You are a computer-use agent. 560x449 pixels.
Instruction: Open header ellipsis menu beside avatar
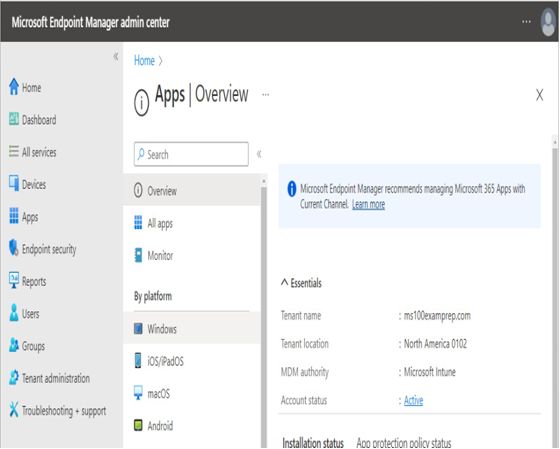pyautogui.click(x=526, y=22)
